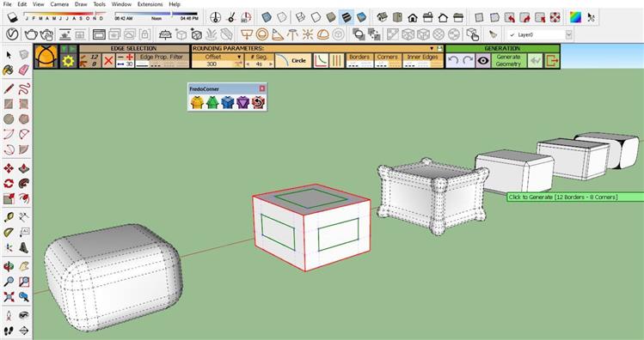Open the Draw menu

click(81, 4)
